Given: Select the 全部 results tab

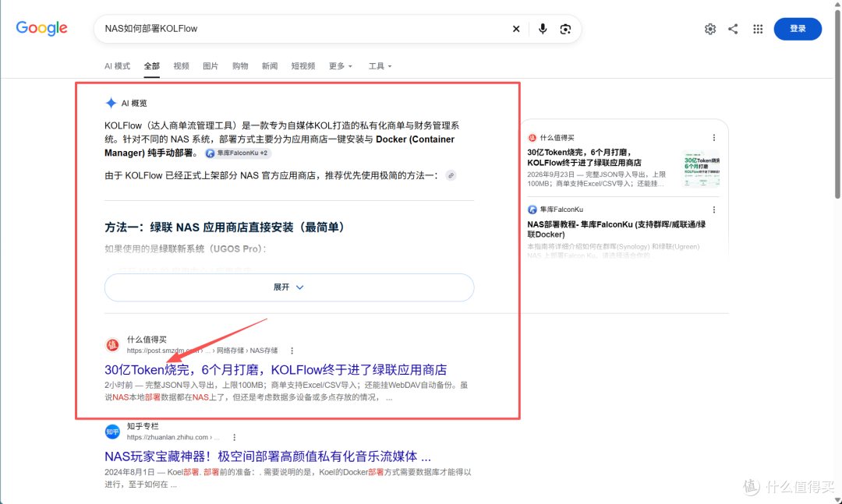Looking at the screenshot, I should (x=151, y=66).
